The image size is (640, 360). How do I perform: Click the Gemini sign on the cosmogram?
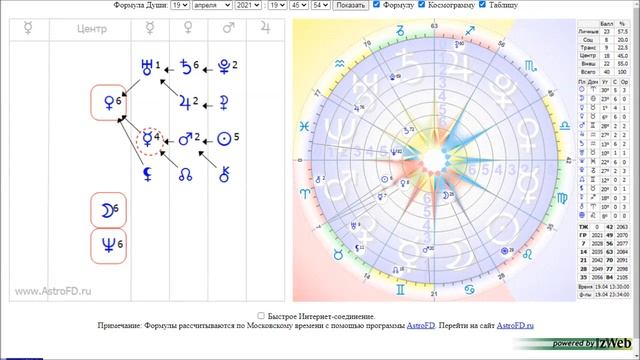(x=400, y=289)
